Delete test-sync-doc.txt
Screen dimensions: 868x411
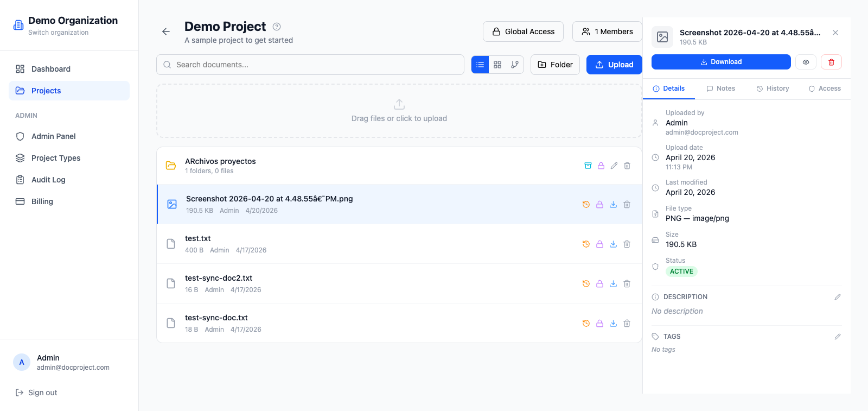click(x=627, y=324)
